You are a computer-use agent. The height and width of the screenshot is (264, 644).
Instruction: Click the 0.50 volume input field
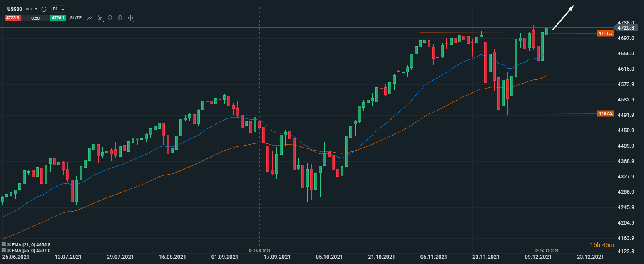point(35,18)
